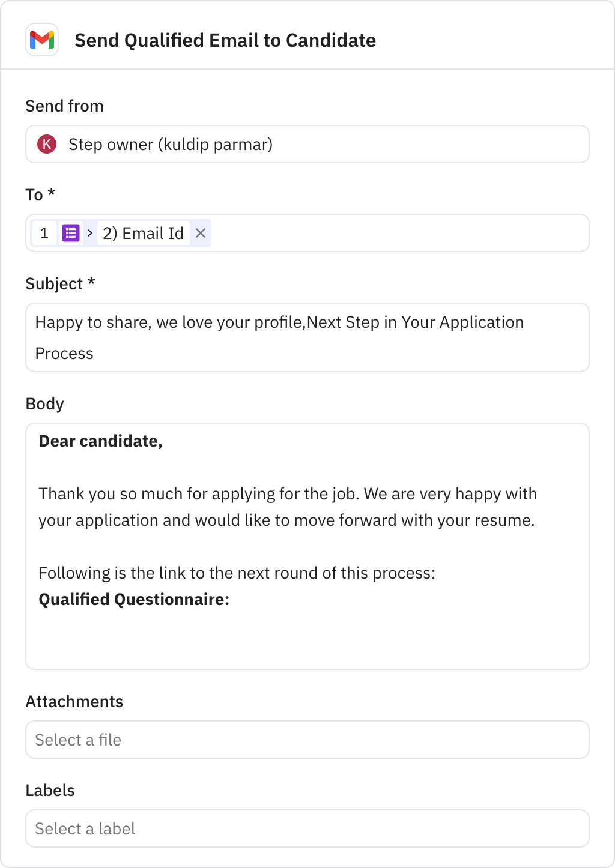
Task: Click the Subject text field
Action: coord(307,337)
